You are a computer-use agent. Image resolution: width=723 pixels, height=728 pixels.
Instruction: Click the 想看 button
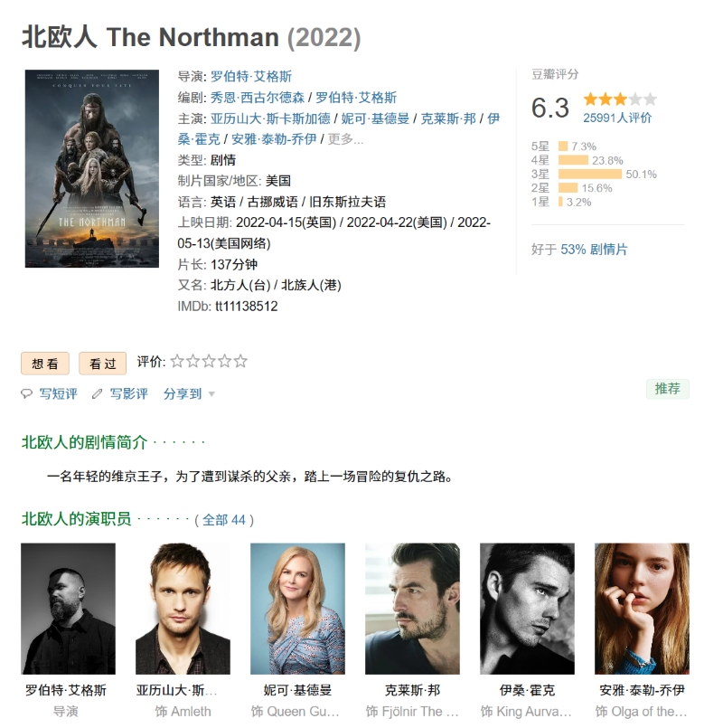click(45, 363)
